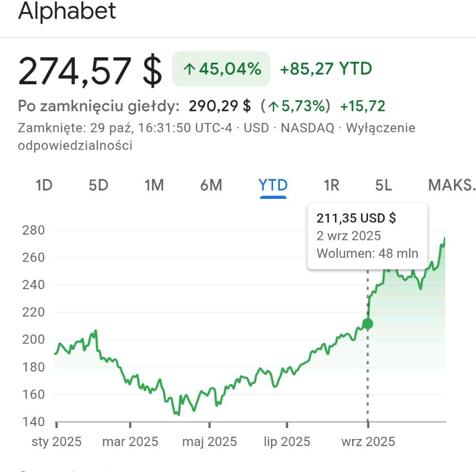The image size is (476, 472).
Task: Show the 1M chart range
Action: (154, 186)
